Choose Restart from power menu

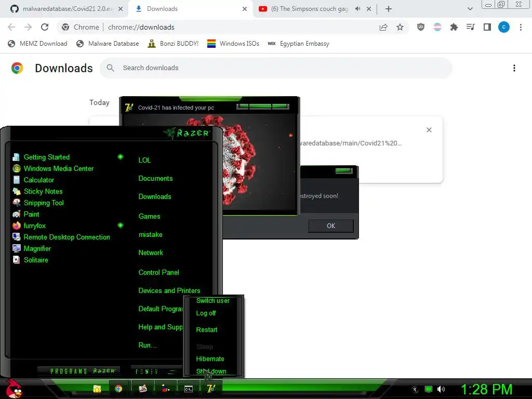207,330
